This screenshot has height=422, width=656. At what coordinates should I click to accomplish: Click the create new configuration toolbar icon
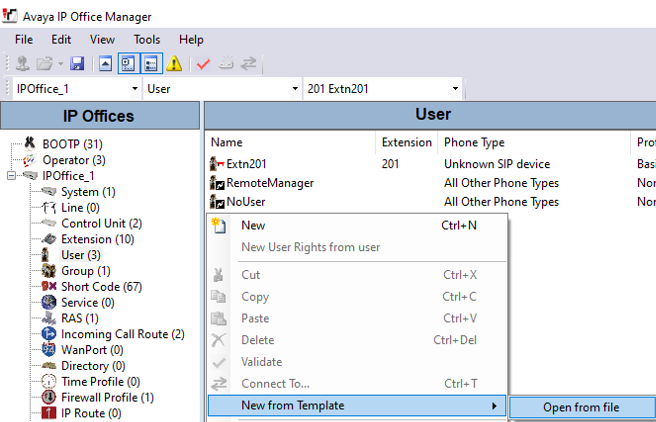tap(226, 63)
